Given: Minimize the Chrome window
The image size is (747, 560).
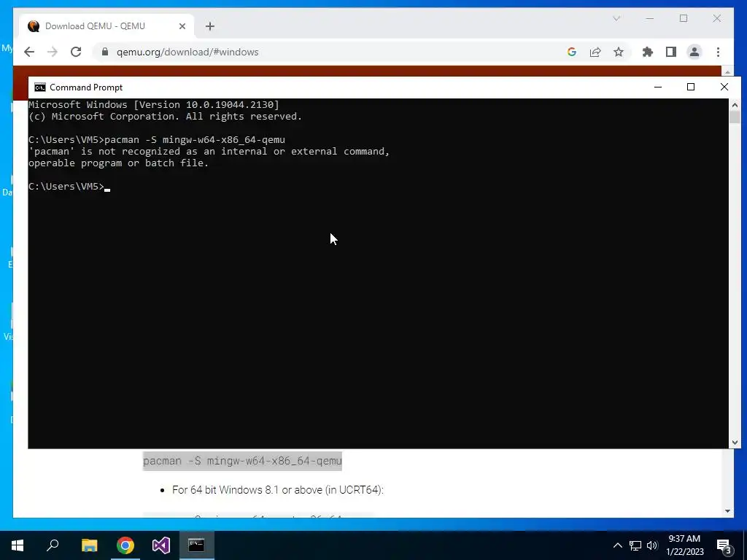Looking at the screenshot, I should coord(650,18).
